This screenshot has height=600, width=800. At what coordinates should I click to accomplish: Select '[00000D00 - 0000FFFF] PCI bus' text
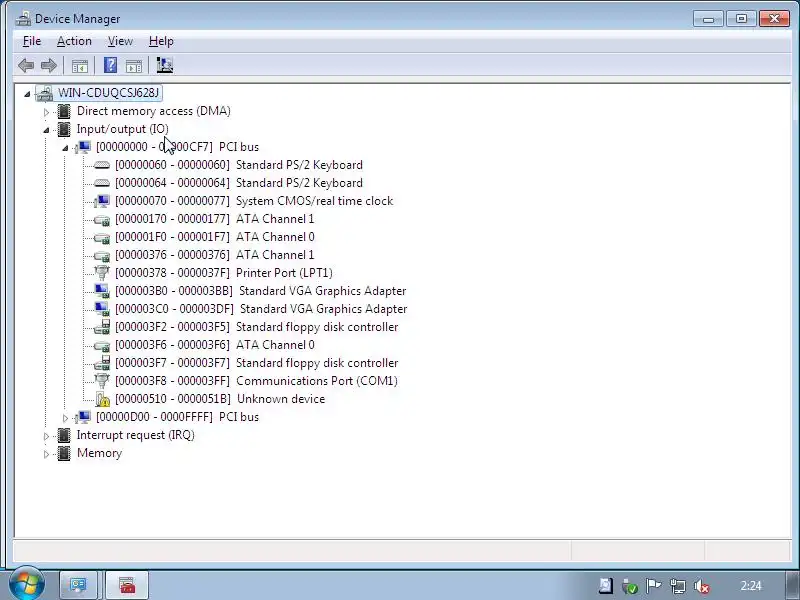pos(177,417)
